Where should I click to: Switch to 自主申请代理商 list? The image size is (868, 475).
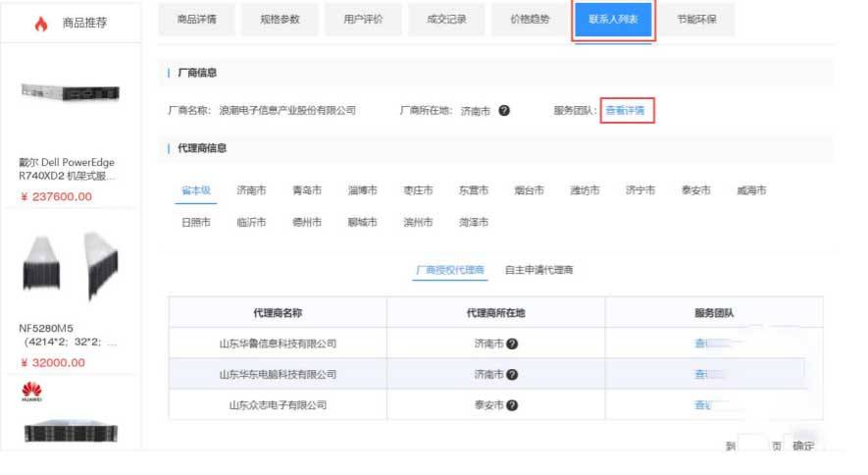(538, 269)
